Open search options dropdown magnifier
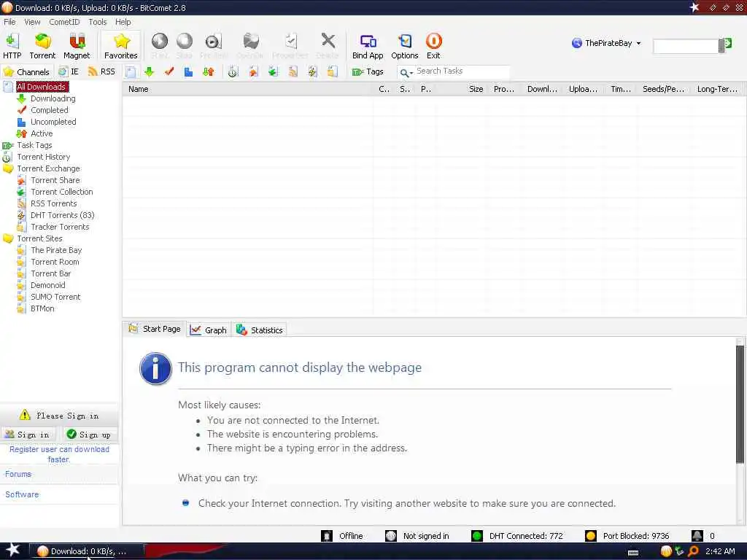Viewport: 747px width, 560px height. (x=406, y=72)
